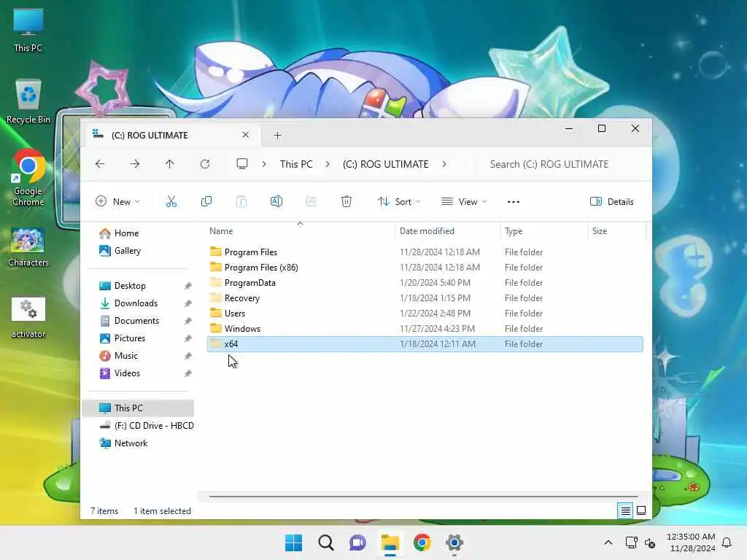The image size is (747, 560).
Task: Unpin Downloads via its pin icon
Action: pos(187,303)
